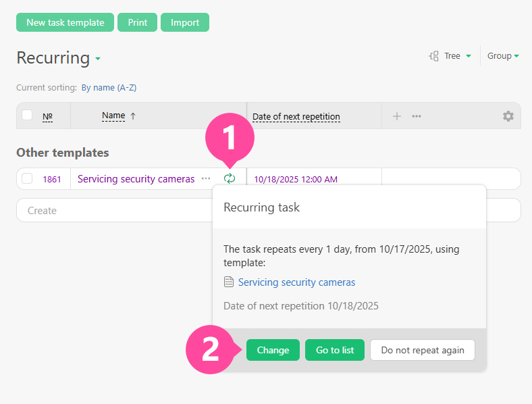Click the Tree view structure icon
Viewport: 532px width, 404px height.
[433, 56]
